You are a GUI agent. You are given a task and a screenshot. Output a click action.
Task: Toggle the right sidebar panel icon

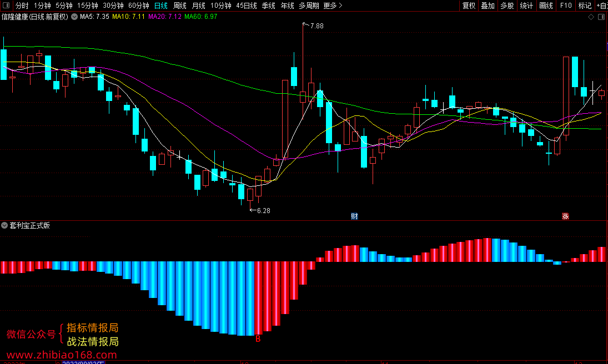[601, 17]
